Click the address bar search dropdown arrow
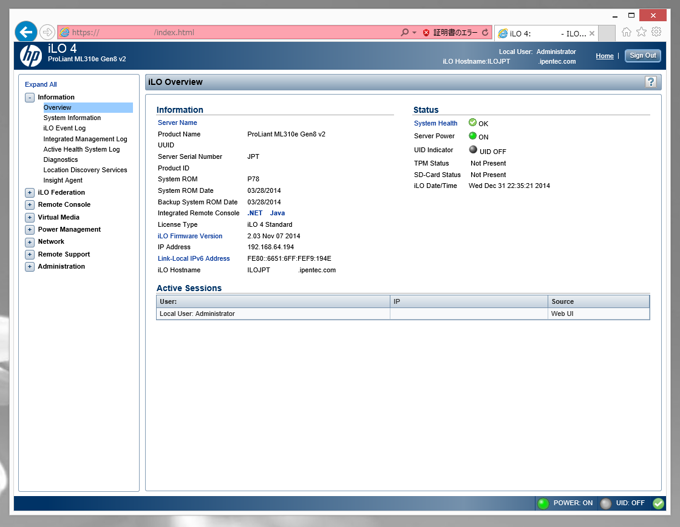 pos(414,33)
